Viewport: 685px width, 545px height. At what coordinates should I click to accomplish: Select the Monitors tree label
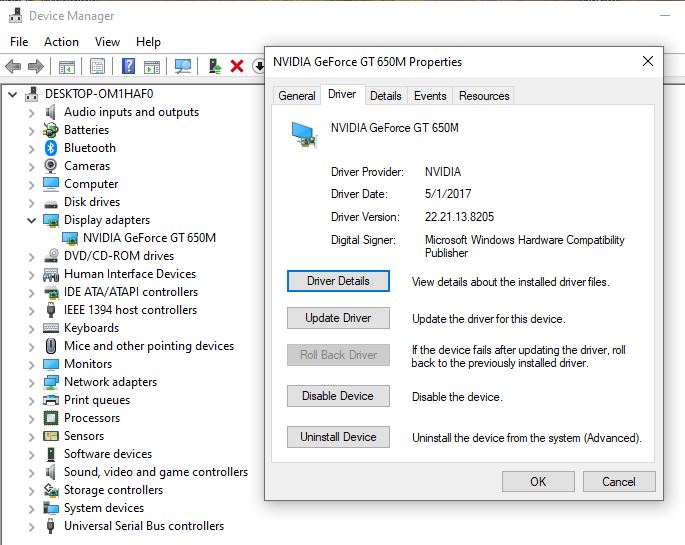pos(88,364)
